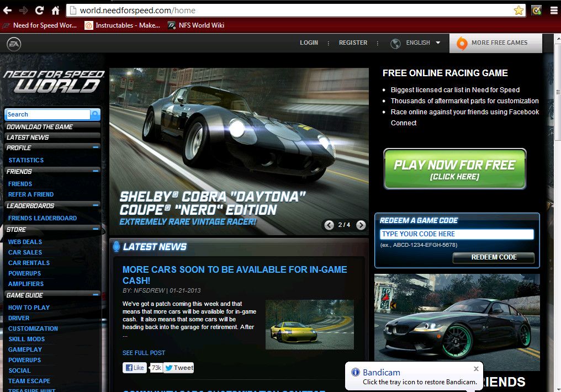
Task: Click the extension icon beside the address bar
Action: point(536,10)
